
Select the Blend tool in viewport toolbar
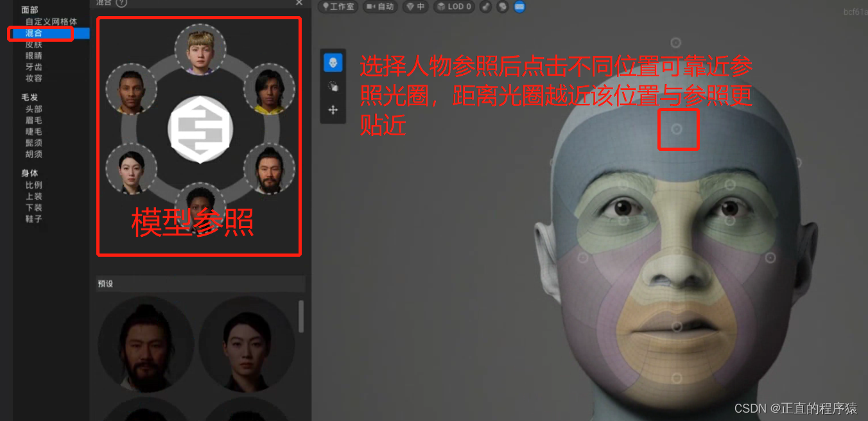pos(333,63)
